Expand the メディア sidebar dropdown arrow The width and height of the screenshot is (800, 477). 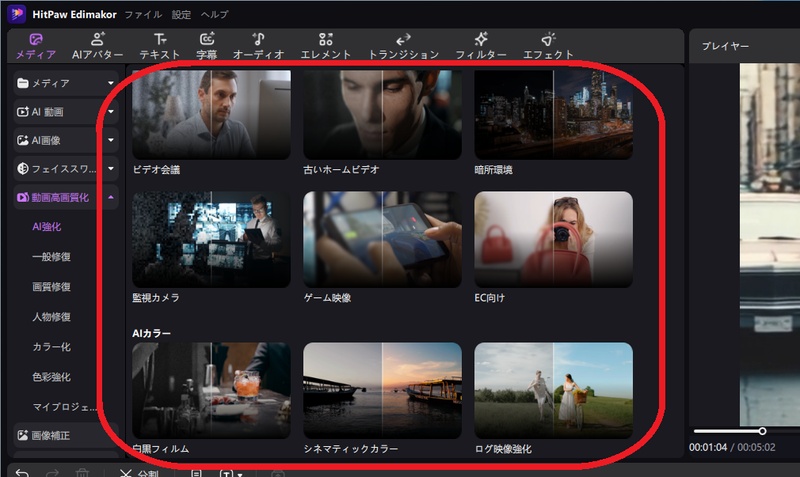(x=111, y=83)
